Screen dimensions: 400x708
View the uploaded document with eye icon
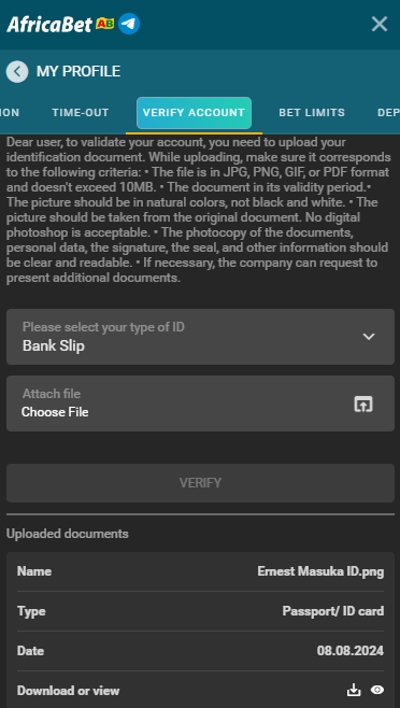click(x=377, y=690)
